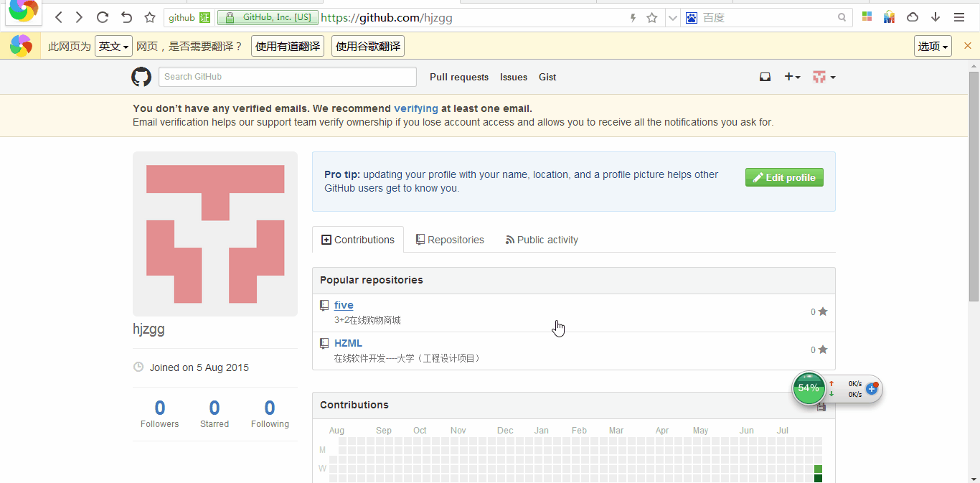Click the browser reload button

click(103, 17)
